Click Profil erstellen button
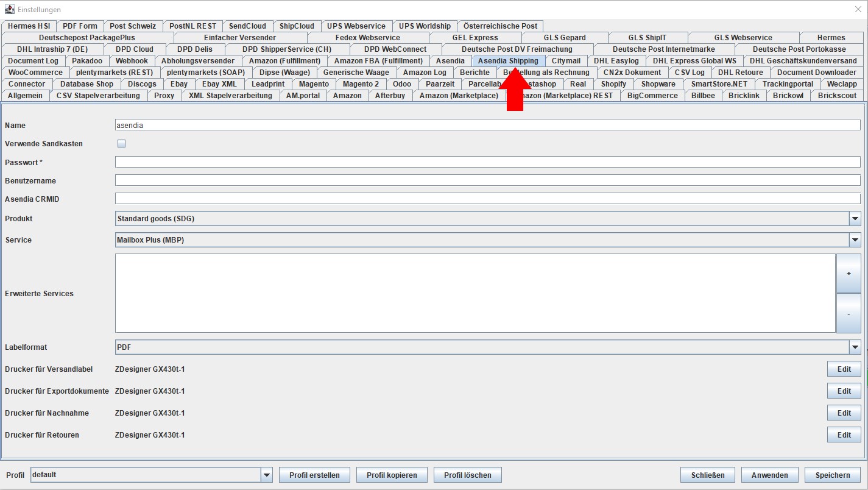This screenshot has width=868, height=490. point(314,475)
